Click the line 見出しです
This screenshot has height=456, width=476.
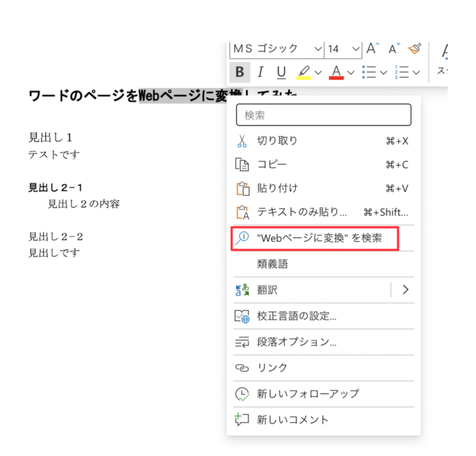click(x=54, y=253)
